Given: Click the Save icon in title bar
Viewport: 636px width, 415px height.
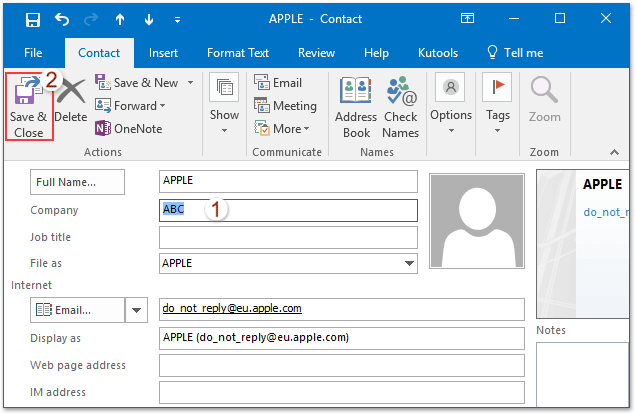Looking at the screenshot, I should 33,19.
